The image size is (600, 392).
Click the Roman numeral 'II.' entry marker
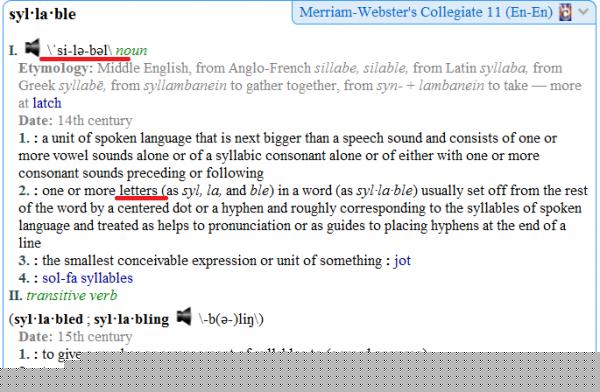(16, 296)
